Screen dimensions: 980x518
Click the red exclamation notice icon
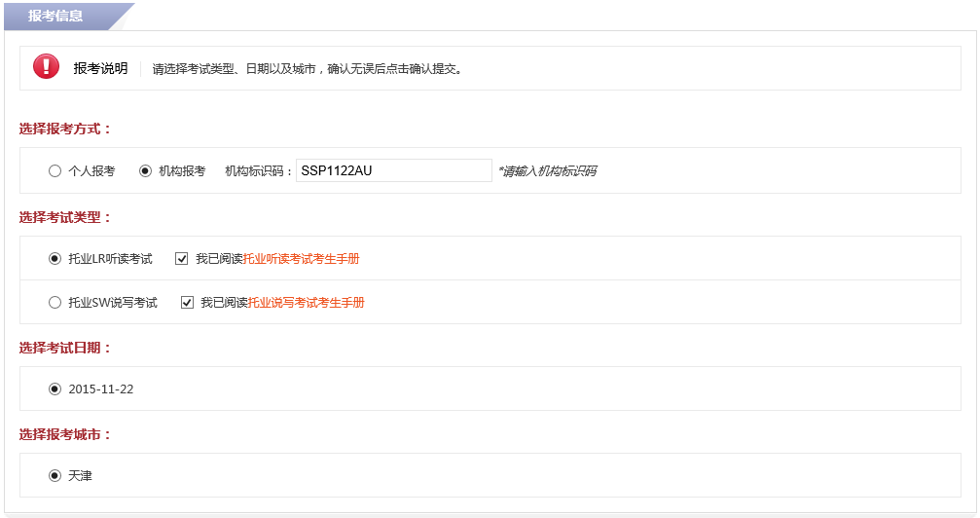tap(46, 66)
